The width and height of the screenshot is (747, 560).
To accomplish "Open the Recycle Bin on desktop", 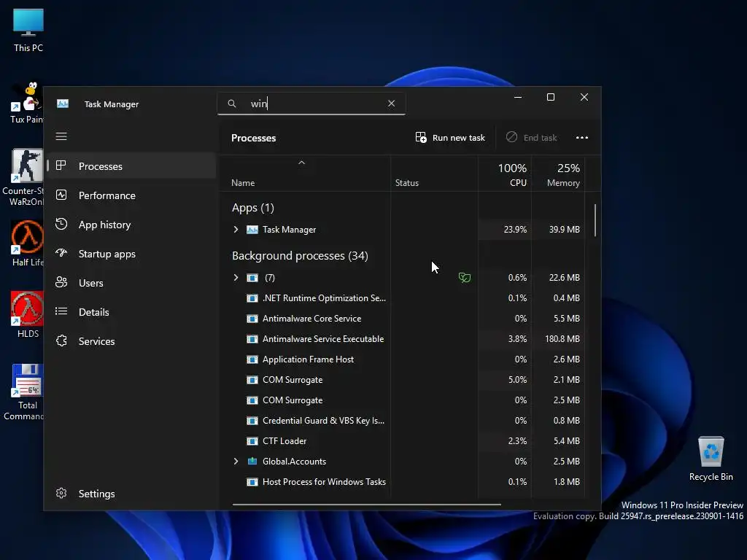I will (711, 459).
